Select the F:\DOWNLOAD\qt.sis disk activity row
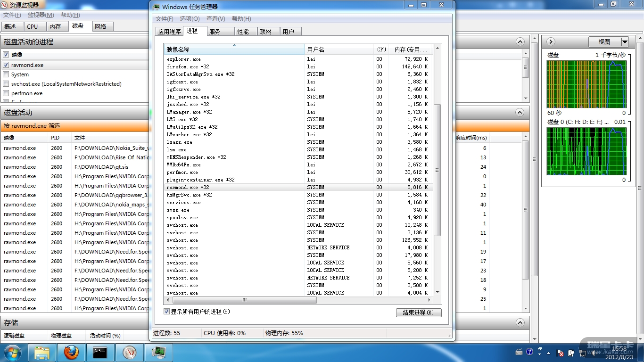This screenshot has width=644, height=362. tap(75, 167)
